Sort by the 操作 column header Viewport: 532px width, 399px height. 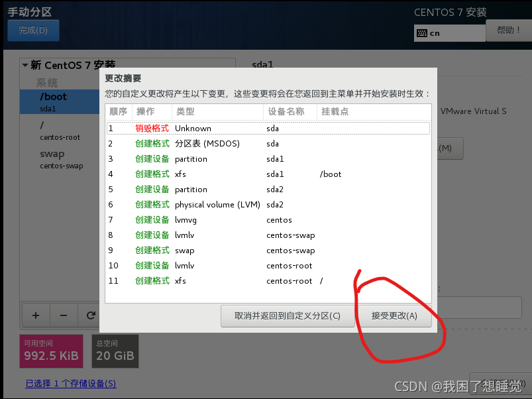point(152,111)
